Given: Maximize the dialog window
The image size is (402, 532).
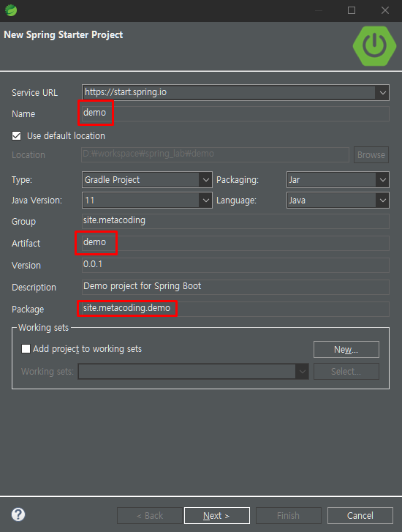Looking at the screenshot, I should (352, 10).
